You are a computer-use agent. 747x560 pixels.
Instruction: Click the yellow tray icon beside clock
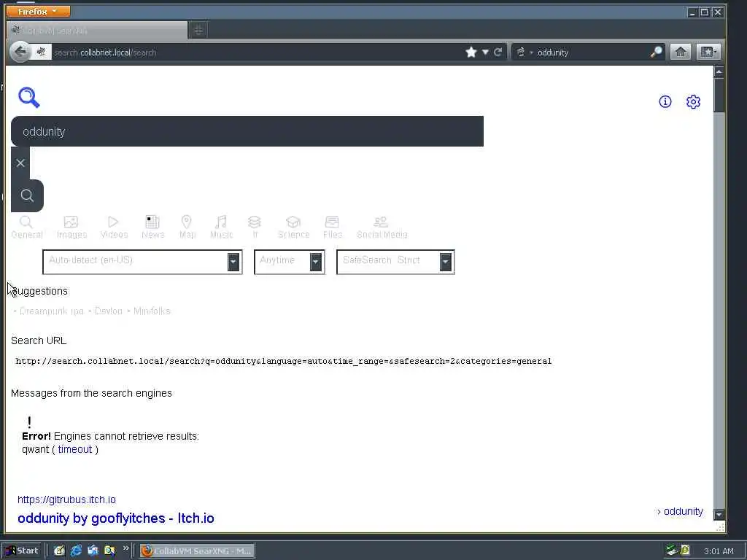pyautogui.click(x=685, y=551)
